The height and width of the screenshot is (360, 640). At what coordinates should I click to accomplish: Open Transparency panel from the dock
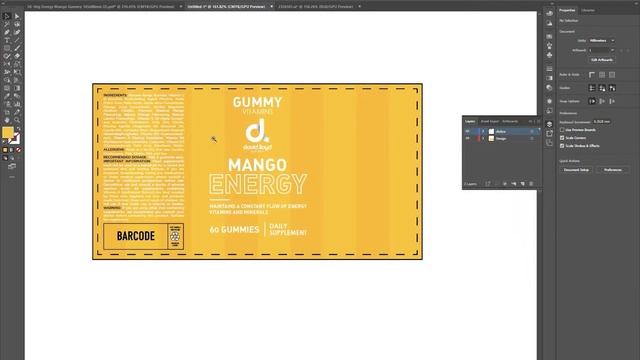[x=549, y=87]
